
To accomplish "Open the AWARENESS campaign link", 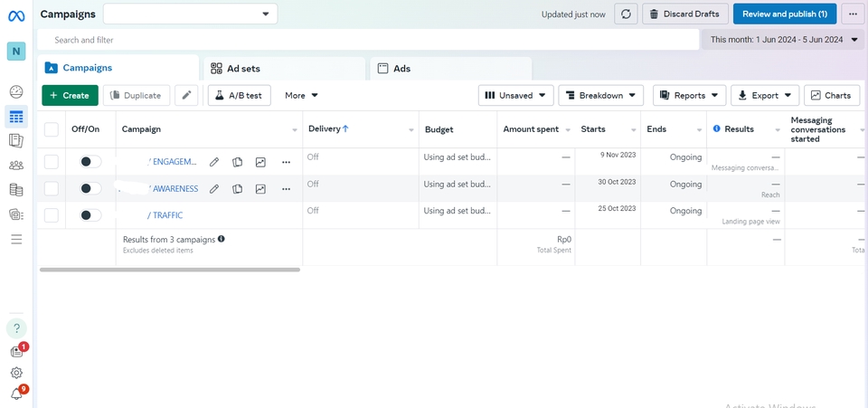I will coord(173,189).
